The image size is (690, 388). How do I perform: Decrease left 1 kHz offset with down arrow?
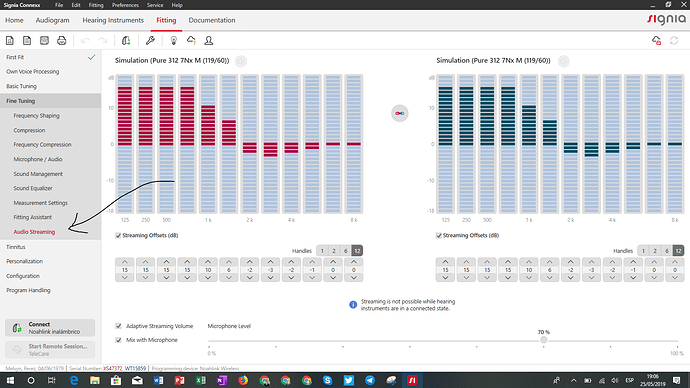pyautogui.click(x=208, y=278)
